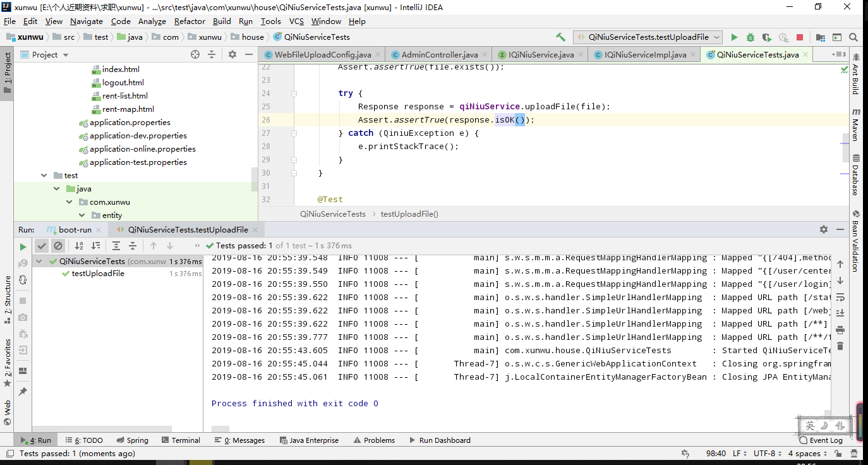The image size is (868, 465).
Task: Collapse the com.xunwu package node
Action: click(x=70, y=202)
